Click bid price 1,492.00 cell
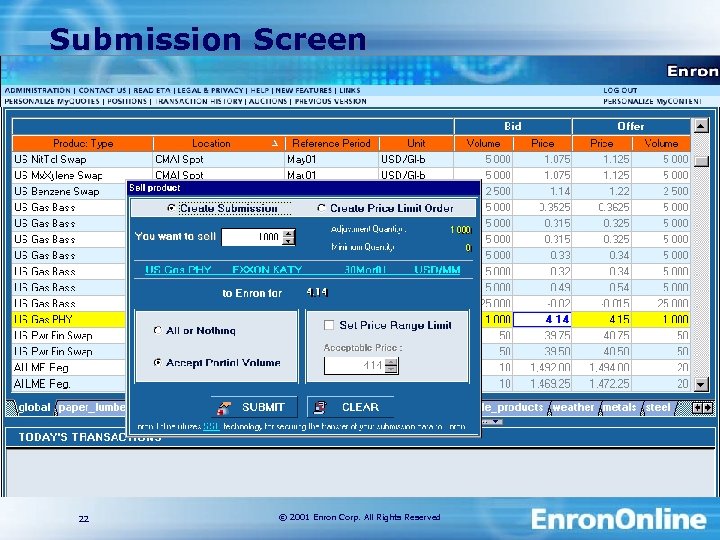The image size is (720, 540). click(x=542, y=367)
